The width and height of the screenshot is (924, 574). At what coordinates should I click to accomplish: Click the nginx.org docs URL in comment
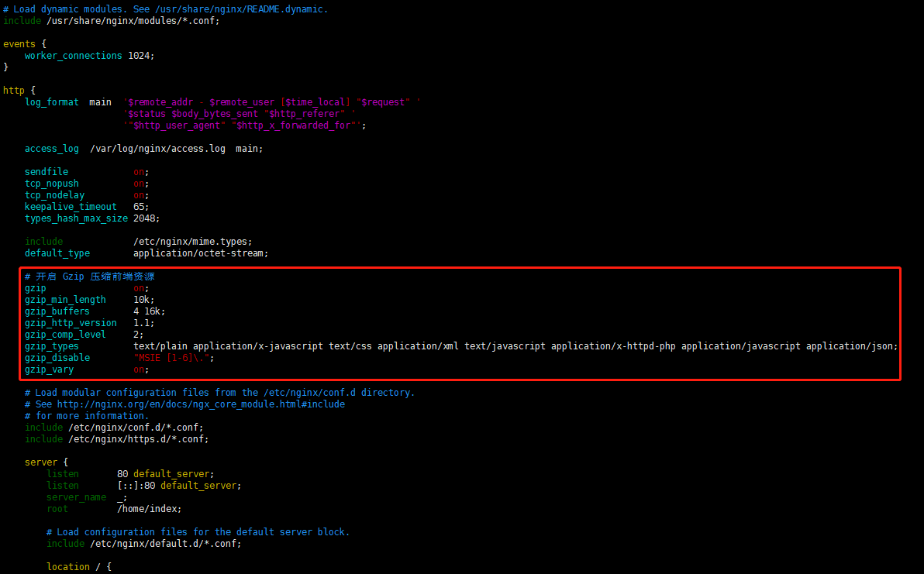[201, 404]
